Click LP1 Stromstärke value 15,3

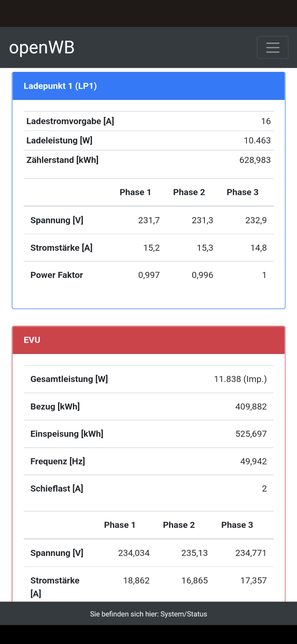[205, 248]
